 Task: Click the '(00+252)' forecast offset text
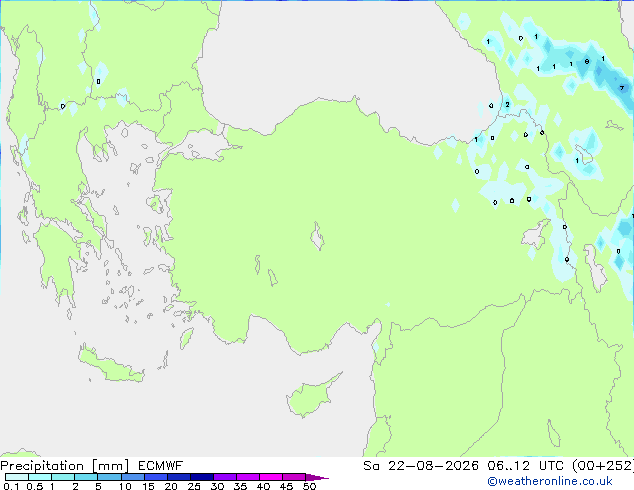point(602,466)
